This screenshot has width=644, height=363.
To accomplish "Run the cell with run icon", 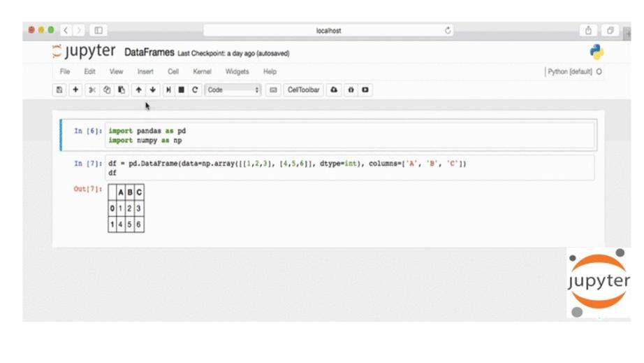I will [168, 90].
